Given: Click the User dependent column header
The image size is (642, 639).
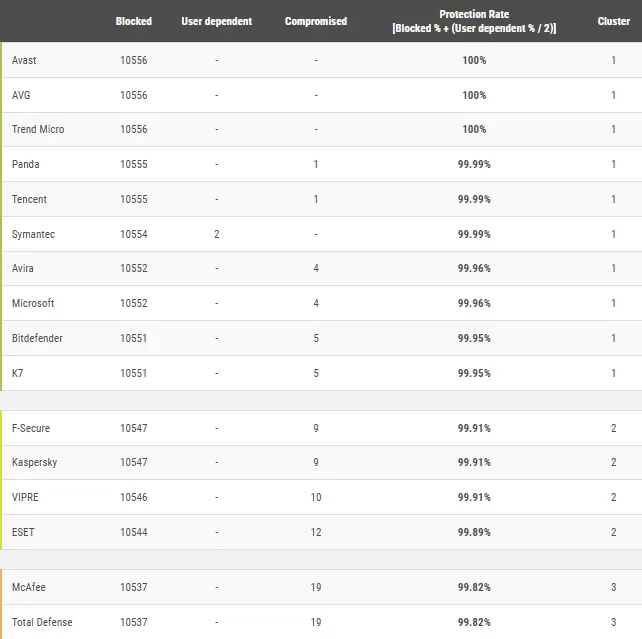Looking at the screenshot, I should pos(217,21).
